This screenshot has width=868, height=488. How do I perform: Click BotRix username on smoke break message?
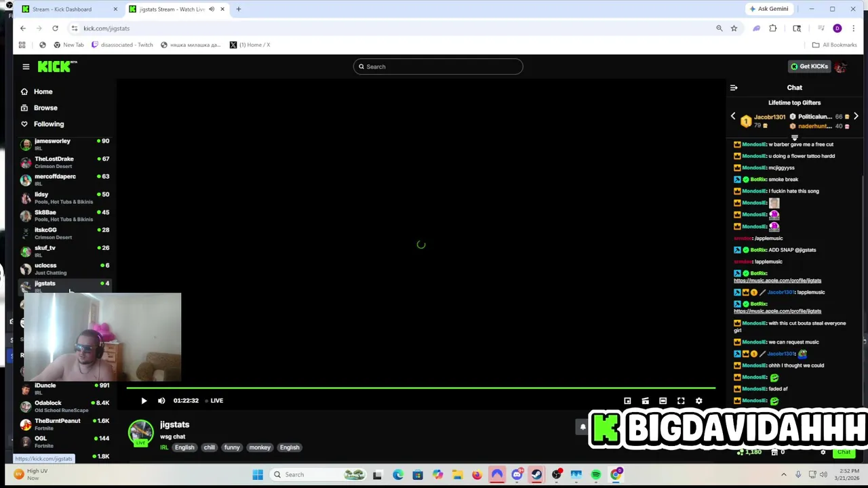[758, 180]
